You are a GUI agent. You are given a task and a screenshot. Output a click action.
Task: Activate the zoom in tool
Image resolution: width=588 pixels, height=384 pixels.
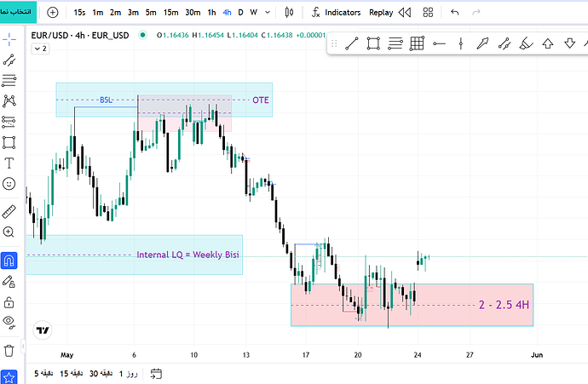(9, 232)
